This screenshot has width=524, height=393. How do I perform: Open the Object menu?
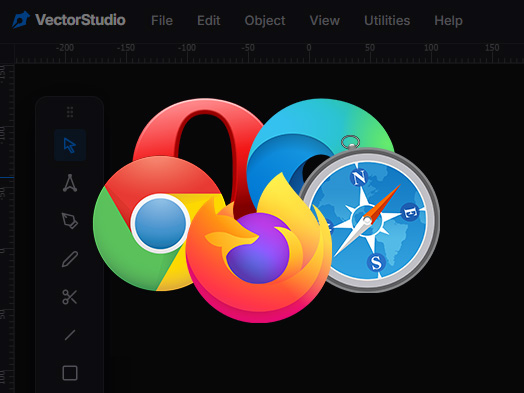point(265,21)
